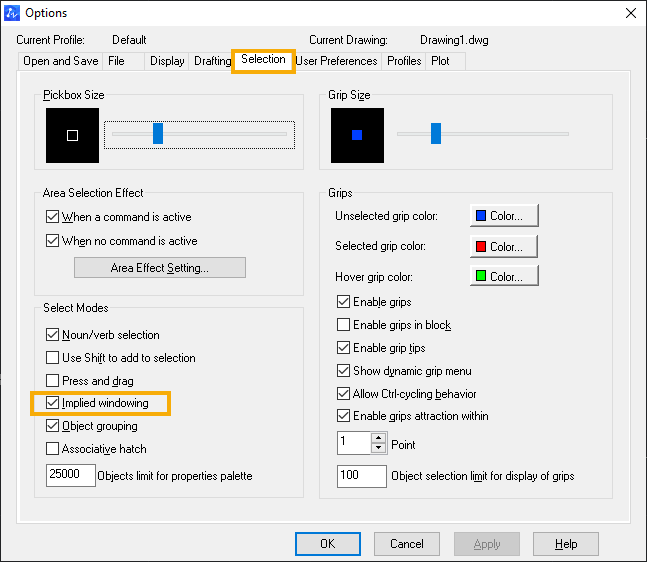Toggle Object grouping checkbox
This screenshot has height=562, width=647.
(52, 425)
